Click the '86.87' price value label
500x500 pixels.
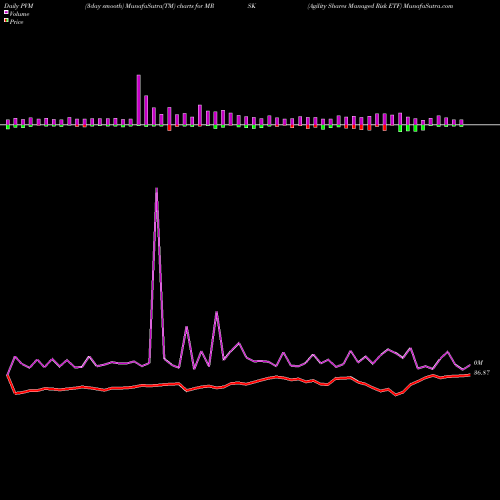tap(482, 373)
